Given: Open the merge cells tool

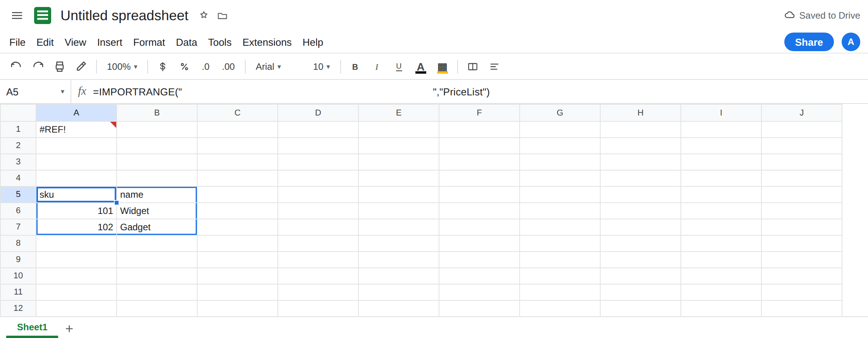Looking at the screenshot, I should pyautogui.click(x=473, y=67).
